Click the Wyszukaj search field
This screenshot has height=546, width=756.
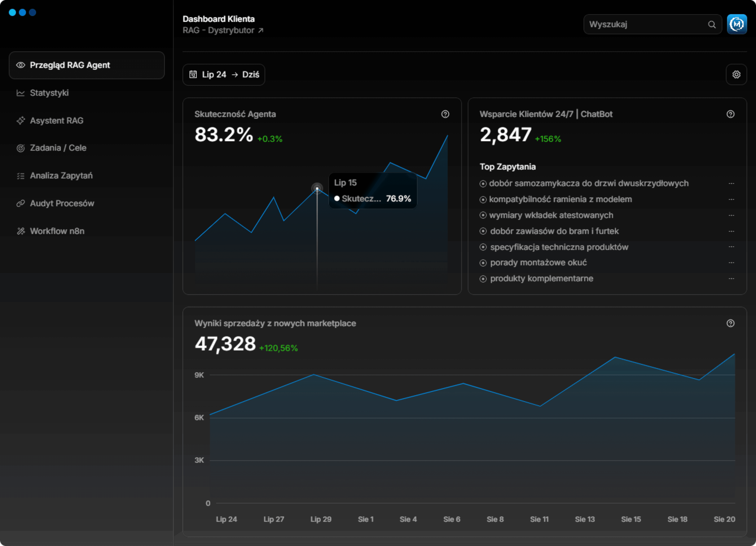[645, 24]
